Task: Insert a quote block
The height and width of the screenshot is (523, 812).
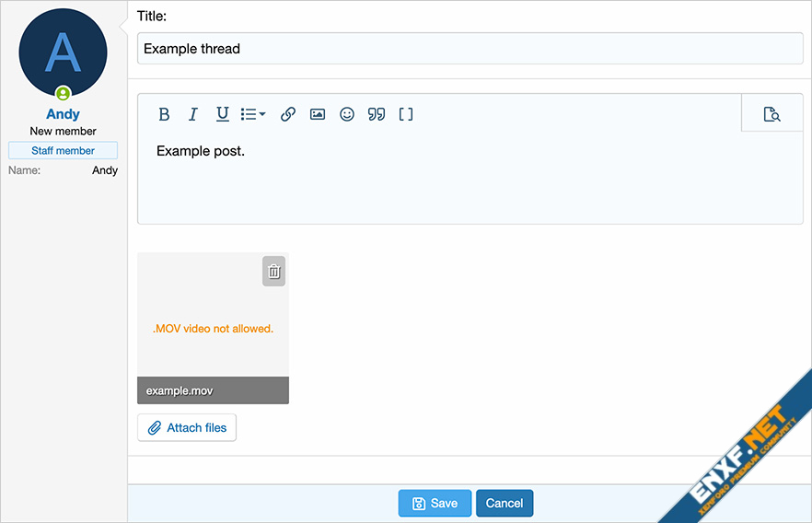Action: pos(377,114)
